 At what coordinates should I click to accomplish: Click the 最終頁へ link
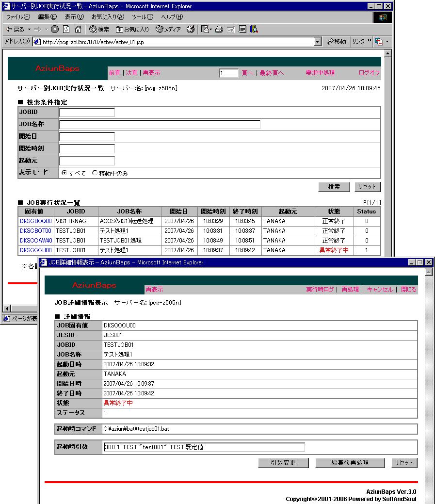click(272, 73)
